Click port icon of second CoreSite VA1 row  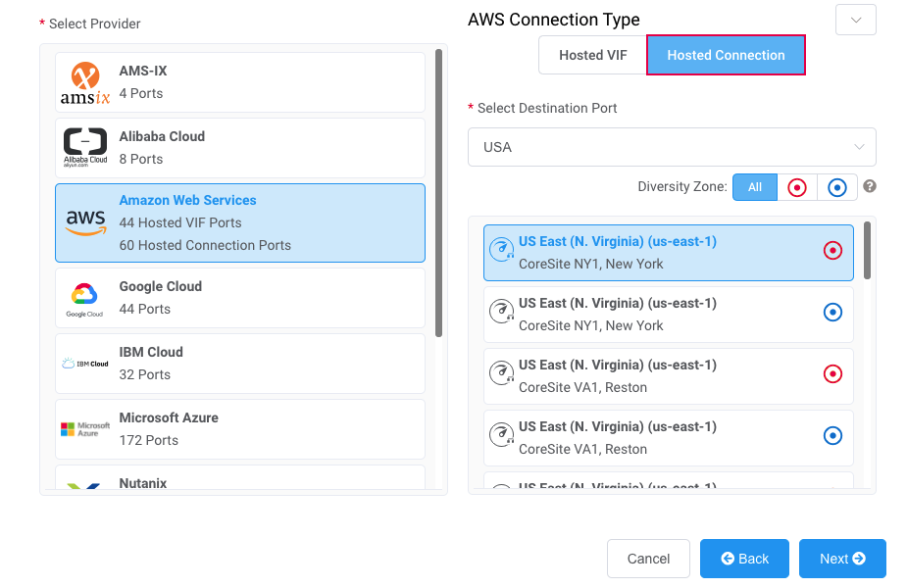click(x=501, y=435)
